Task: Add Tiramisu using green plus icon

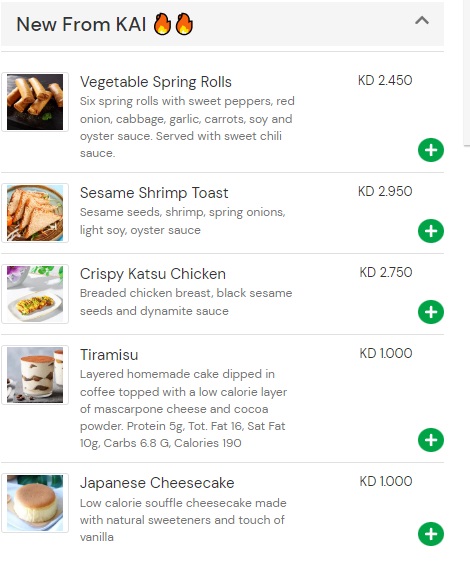Action: (431, 440)
